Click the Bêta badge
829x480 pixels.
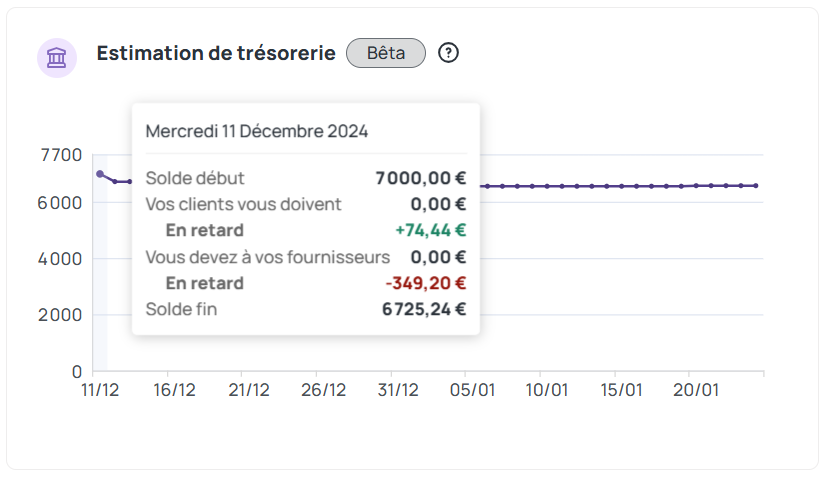tap(386, 53)
